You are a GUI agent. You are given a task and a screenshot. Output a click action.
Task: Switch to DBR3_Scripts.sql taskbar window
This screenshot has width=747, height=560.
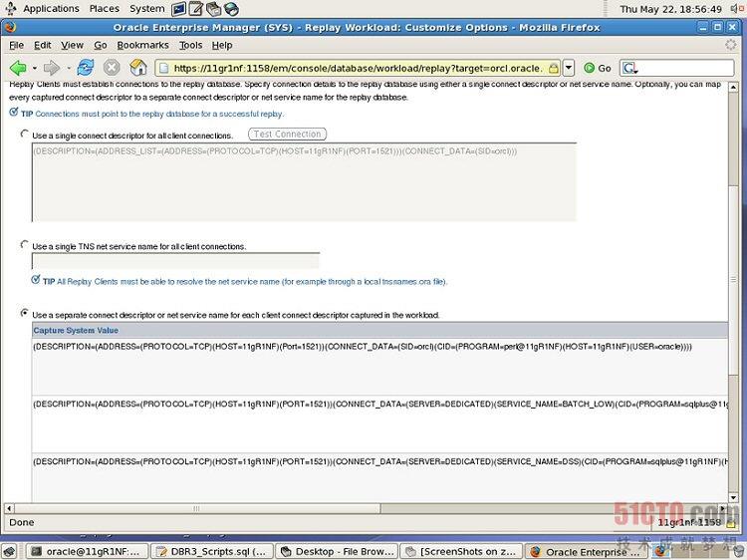(x=210, y=551)
